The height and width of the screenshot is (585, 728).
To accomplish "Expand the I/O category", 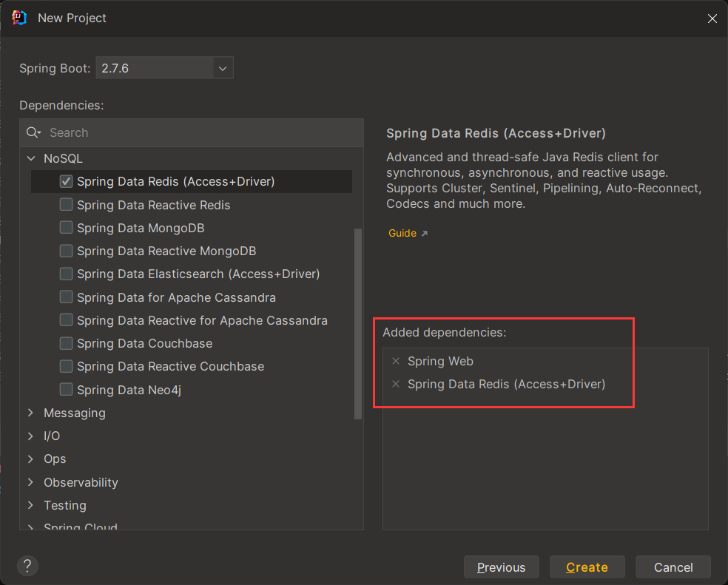I will 30,436.
